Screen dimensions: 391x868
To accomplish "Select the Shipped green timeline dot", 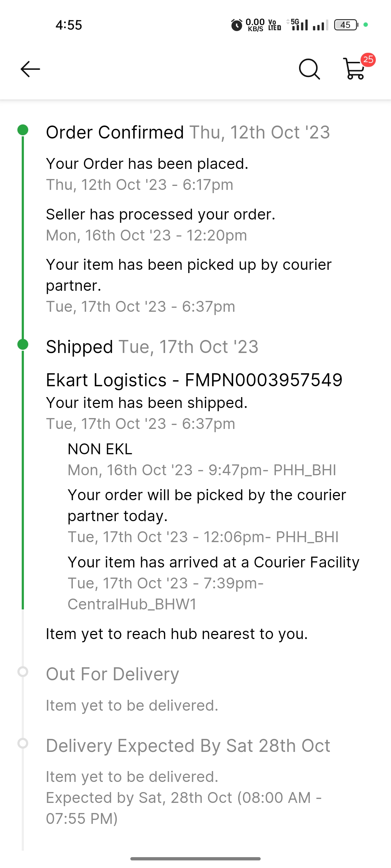I will [23, 344].
